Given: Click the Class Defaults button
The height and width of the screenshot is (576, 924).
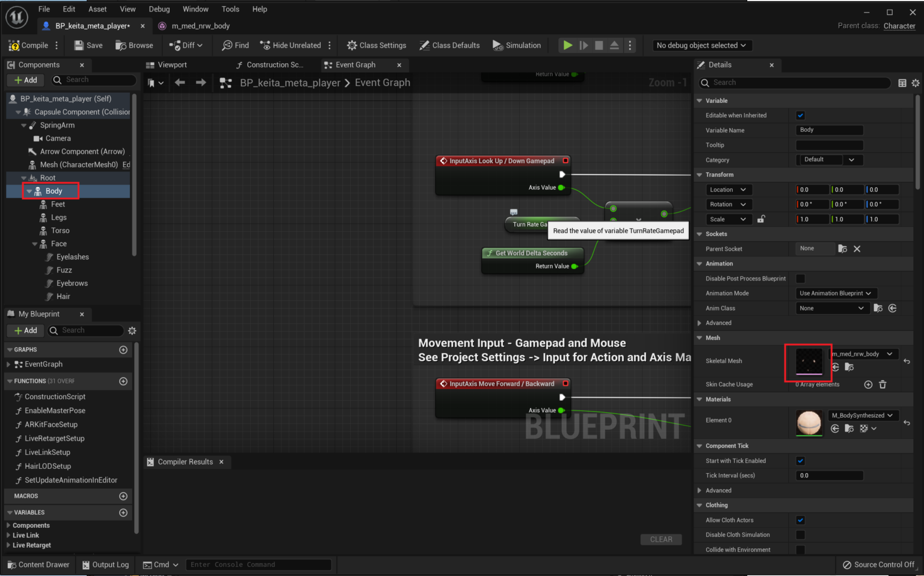Looking at the screenshot, I should click(449, 45).
